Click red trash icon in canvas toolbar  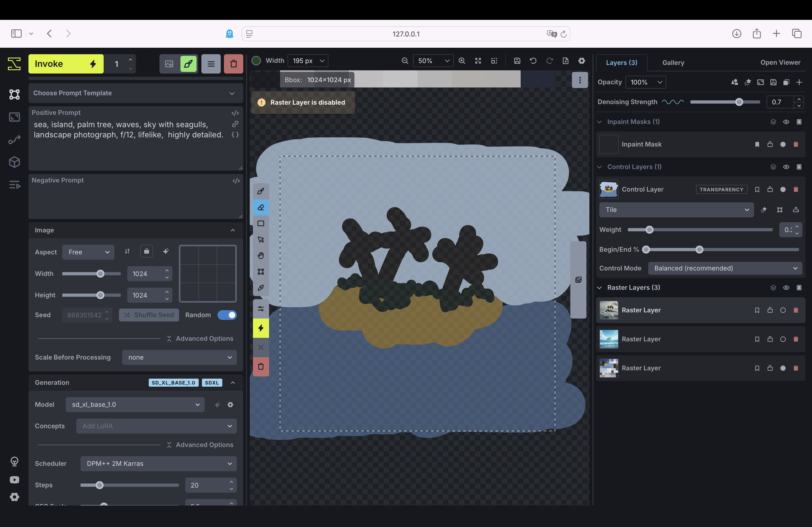261,367
